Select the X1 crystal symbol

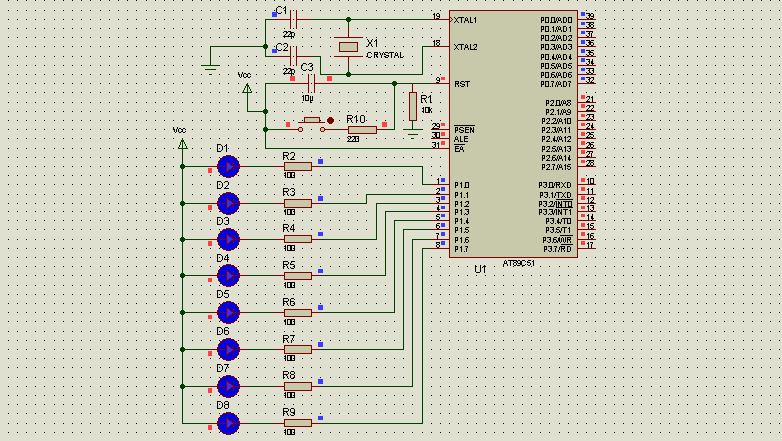(x=348, y=47)
